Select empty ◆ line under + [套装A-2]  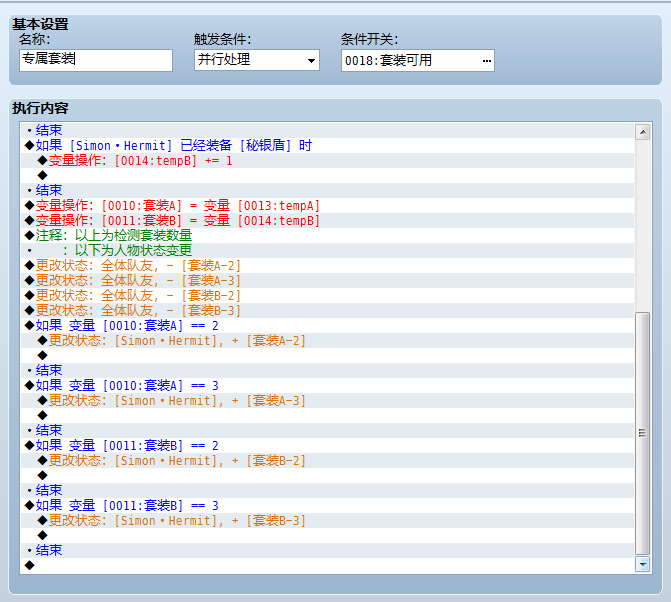[x=327, y=356]
